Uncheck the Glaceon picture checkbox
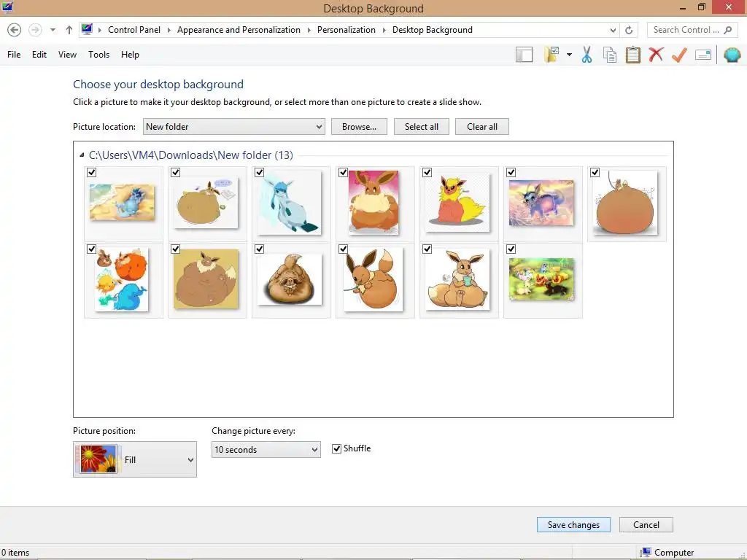Screen dimensions: 747x560 click(x=260, y=172)
